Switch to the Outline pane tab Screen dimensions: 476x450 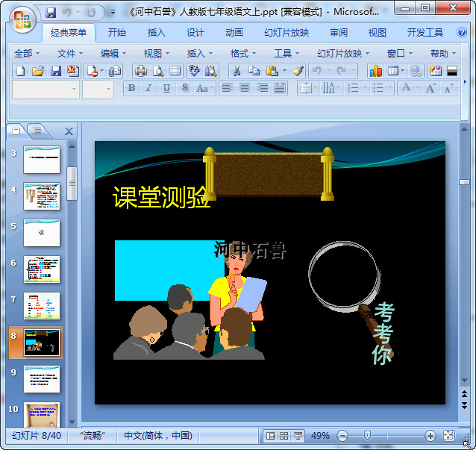click(x=37, y=131)
